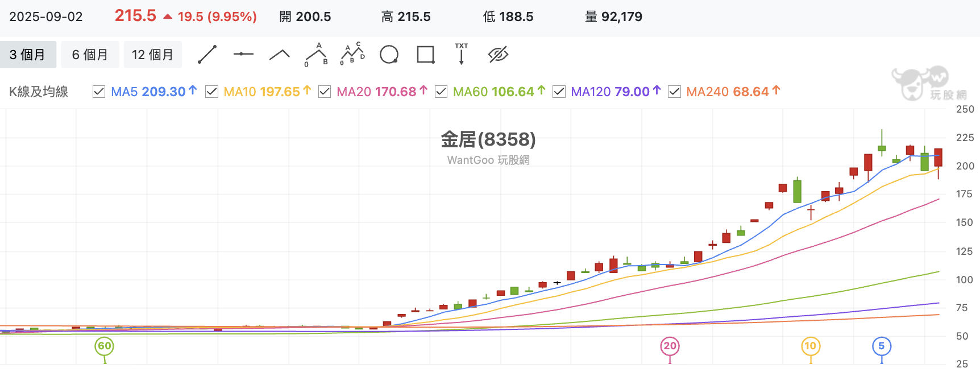Select the trend line drawing tool

pyautogui.click(x=207, y=55)
